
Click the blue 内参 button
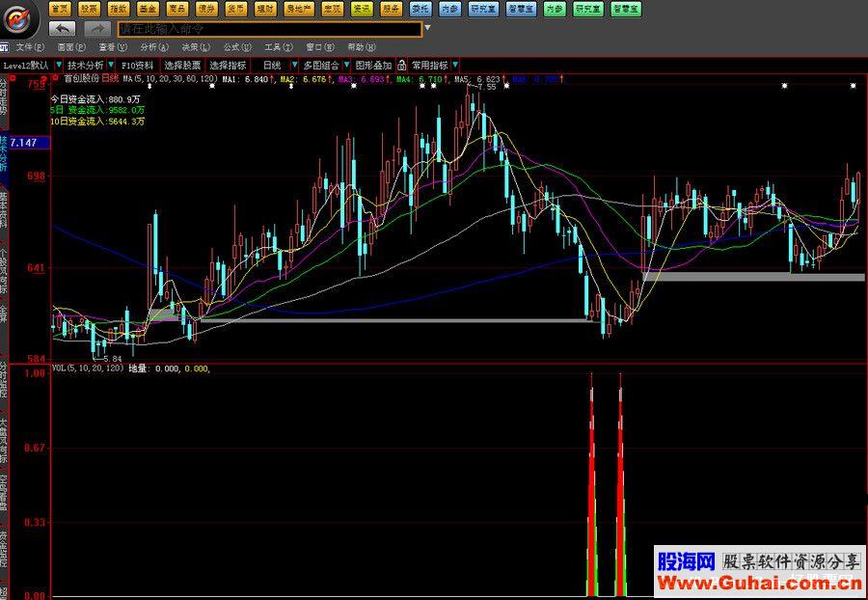point(449,9)
